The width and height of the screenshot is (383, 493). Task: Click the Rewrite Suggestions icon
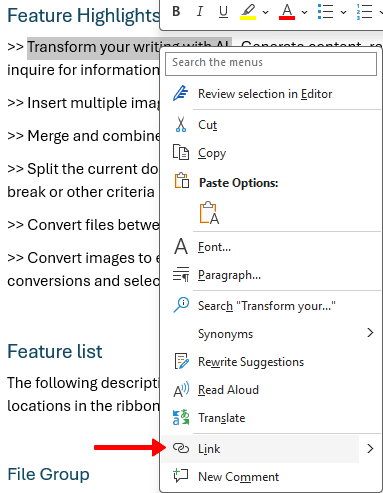point(182,361)
